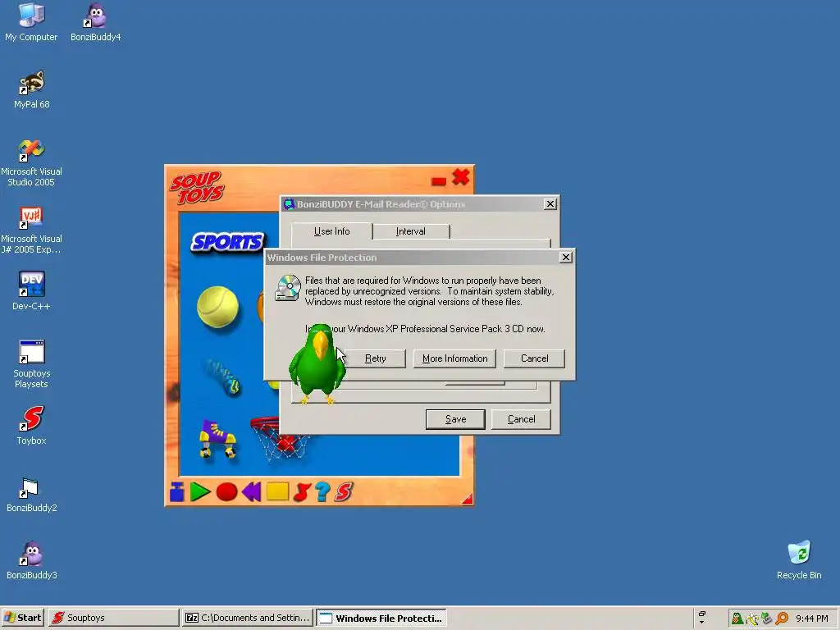Switch to the C:\Documents and Settings taskbar button

point(248,618)
